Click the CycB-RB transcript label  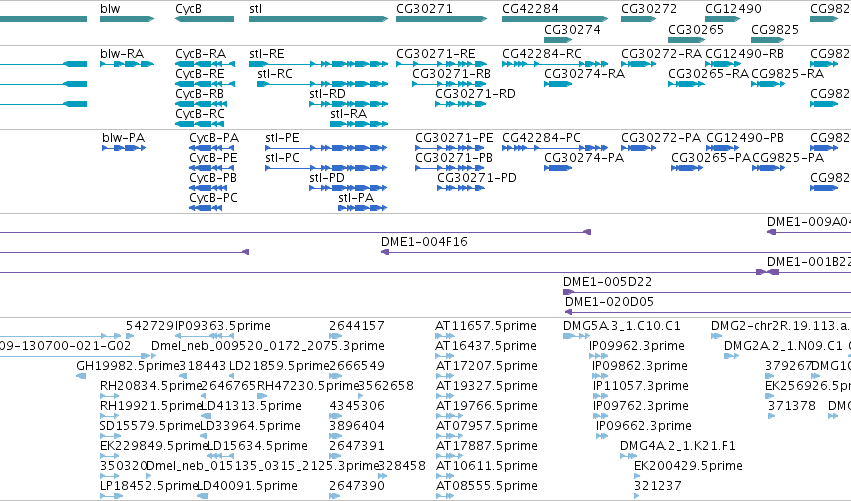coord(200,94)
